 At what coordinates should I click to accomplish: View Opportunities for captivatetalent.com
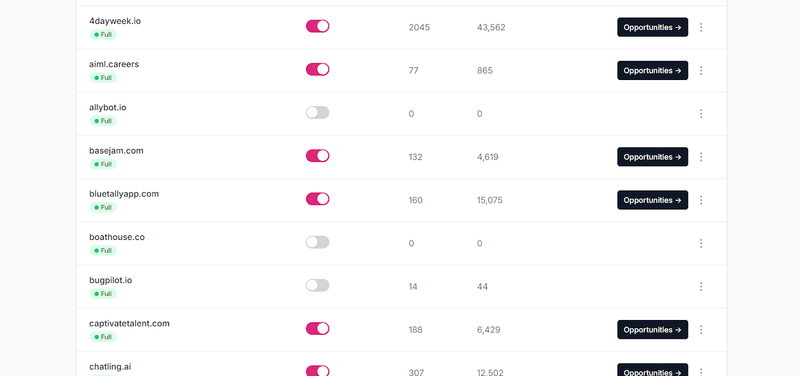653,330
